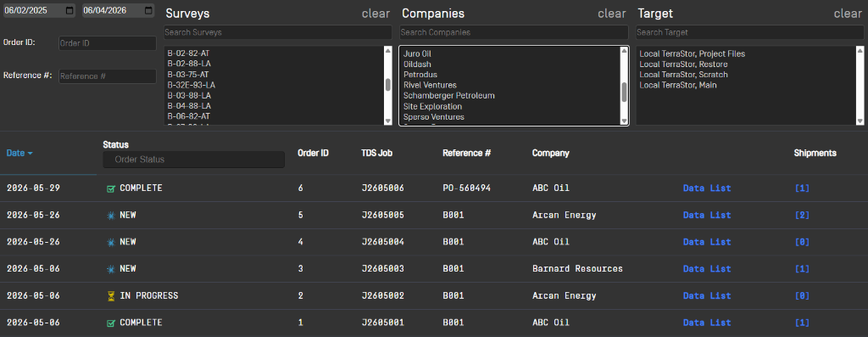
Task: Select company Site Exploration
Action: click(x=432, y=106)
